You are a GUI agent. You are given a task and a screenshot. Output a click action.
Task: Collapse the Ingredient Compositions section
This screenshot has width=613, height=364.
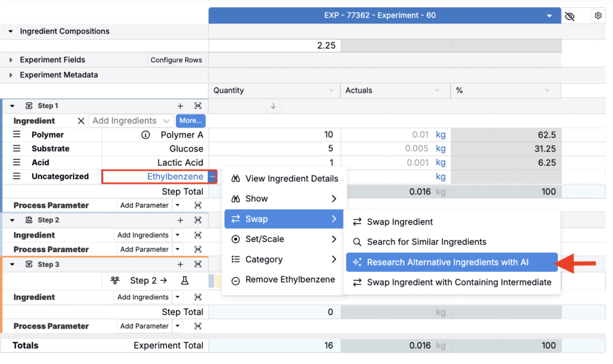11,31
